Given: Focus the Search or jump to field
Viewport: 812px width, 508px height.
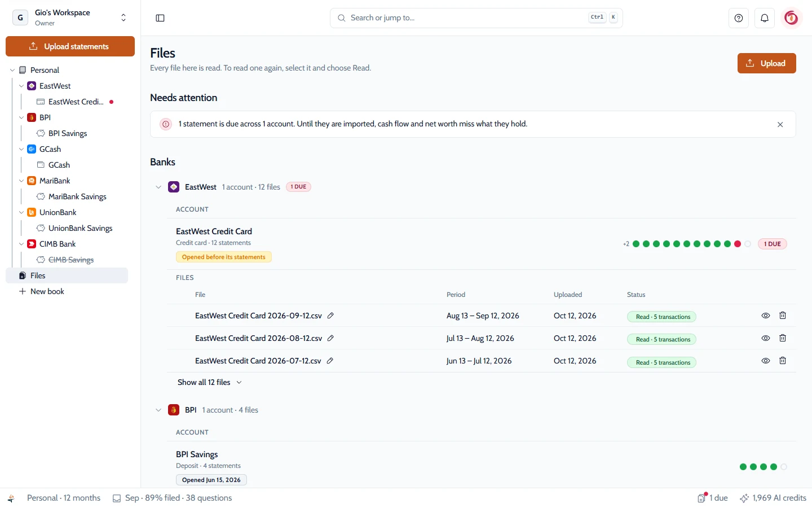Looking at the screenshot, I should (476, 18).
